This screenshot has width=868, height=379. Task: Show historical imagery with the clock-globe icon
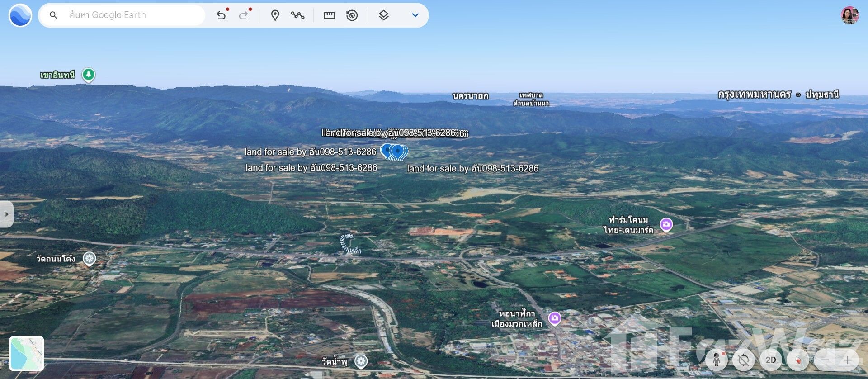[x=352, y=15]
